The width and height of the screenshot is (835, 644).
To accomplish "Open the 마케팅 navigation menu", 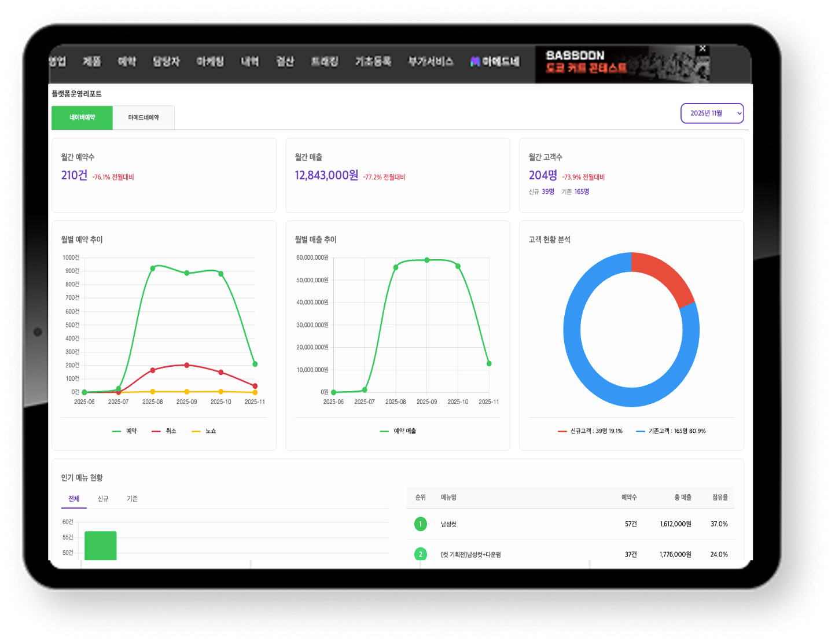I will tap(210, 61).
